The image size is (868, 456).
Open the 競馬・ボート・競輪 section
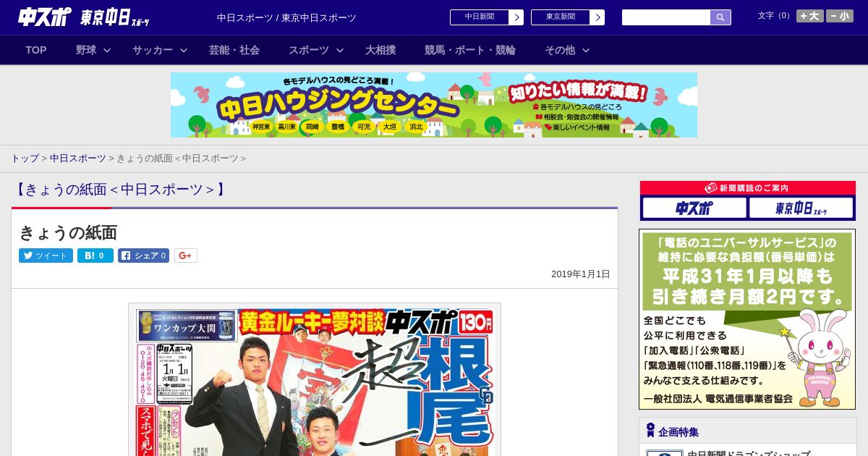coord(470,50)
